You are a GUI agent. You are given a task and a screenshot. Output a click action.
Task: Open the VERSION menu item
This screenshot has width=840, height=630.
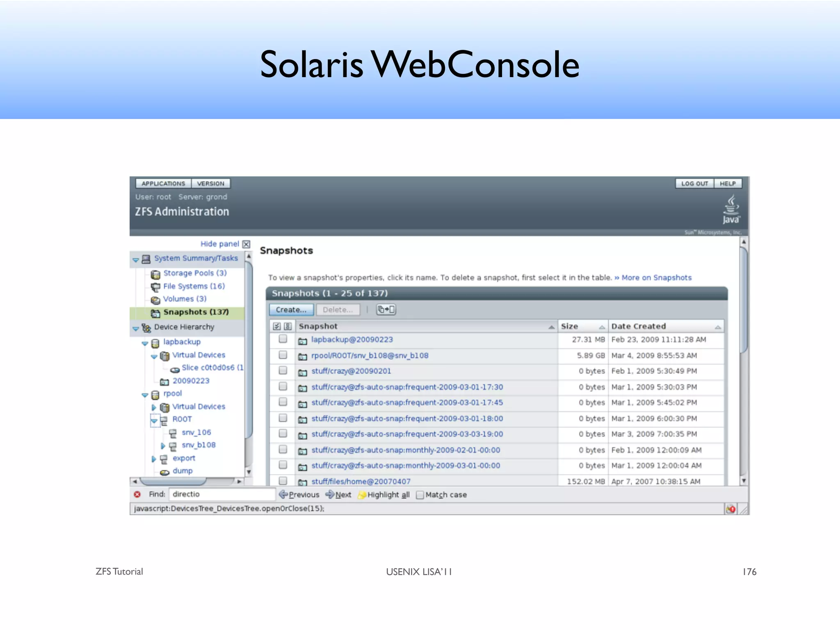pos(211,184)
